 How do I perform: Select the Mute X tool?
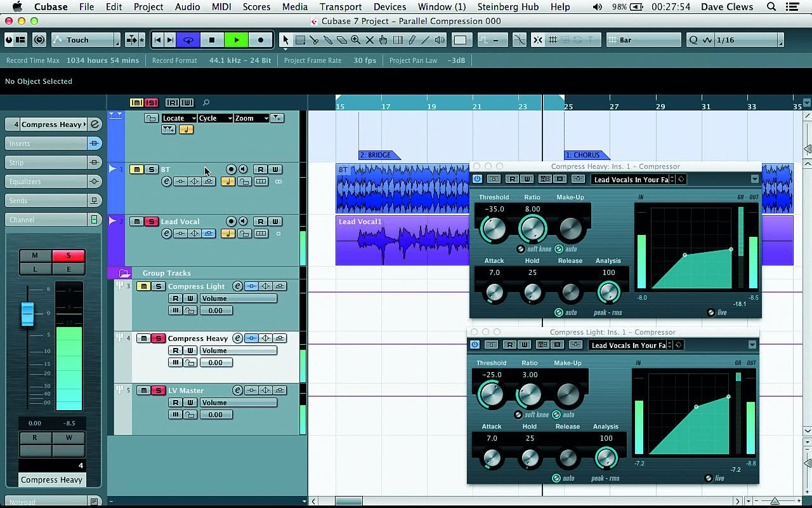tap(370, 40)
